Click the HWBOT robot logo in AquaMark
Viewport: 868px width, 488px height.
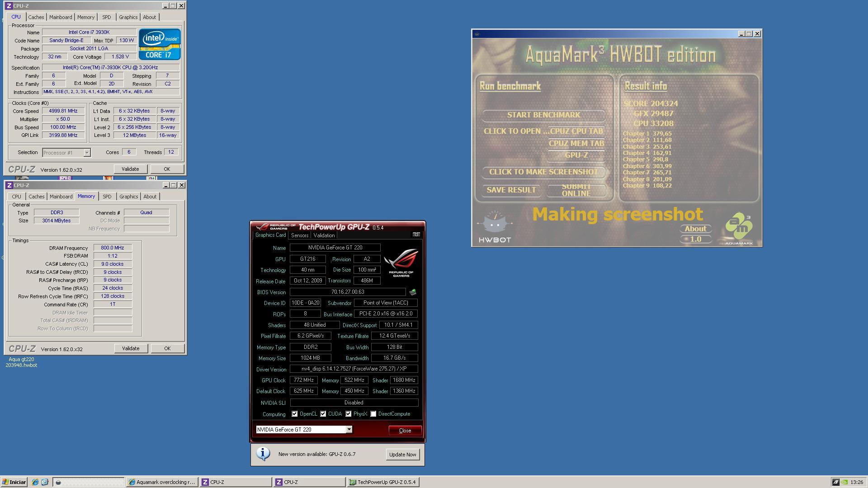(x=495, y=227)
